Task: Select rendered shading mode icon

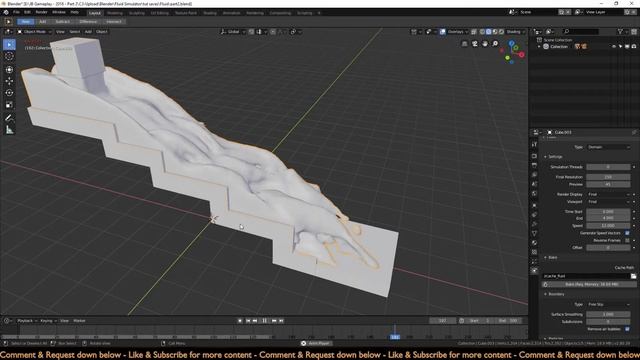Action: click(x=501, y=32)
